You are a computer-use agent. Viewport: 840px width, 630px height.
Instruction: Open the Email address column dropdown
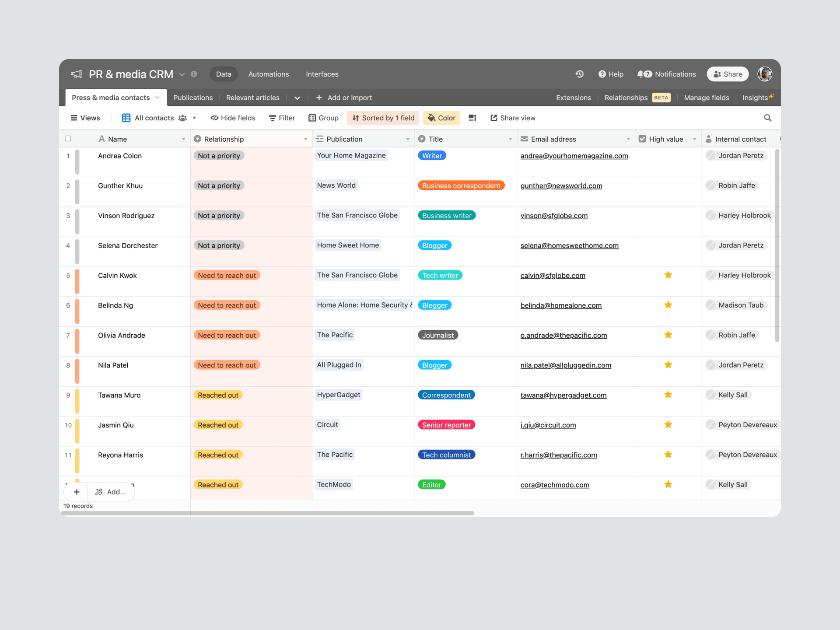(628, 139)
